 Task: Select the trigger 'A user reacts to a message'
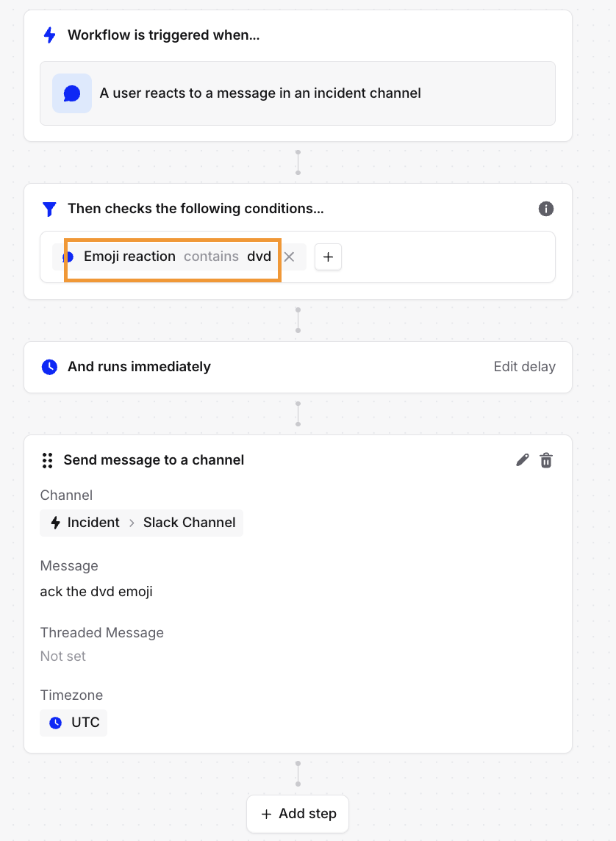pyautogui.click(x=260, y=93)
